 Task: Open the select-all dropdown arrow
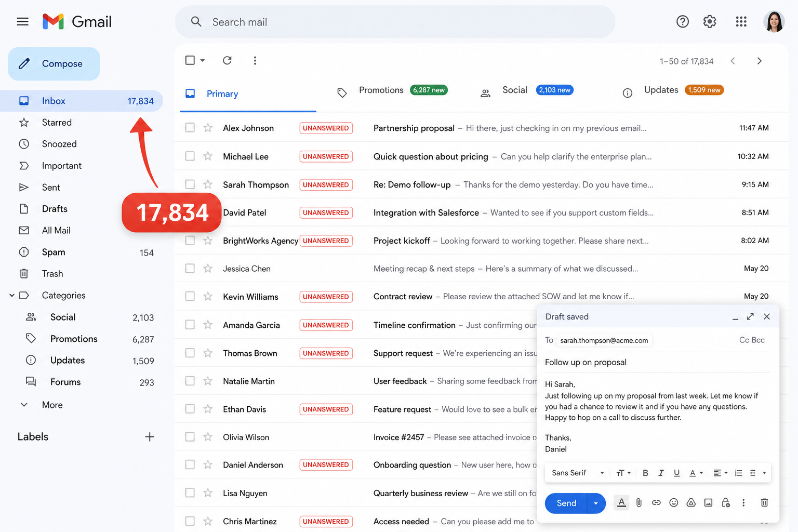pyautogui.click(x=203, y=60)
